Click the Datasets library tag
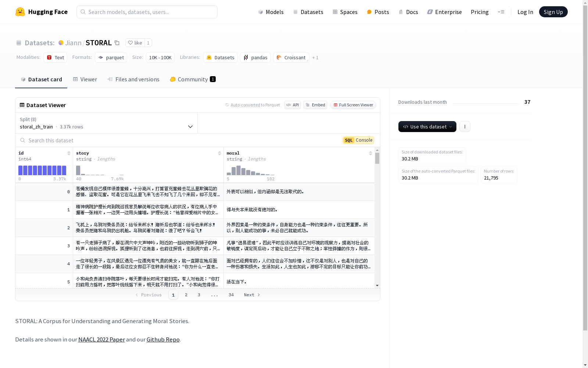 click(220, 57)
